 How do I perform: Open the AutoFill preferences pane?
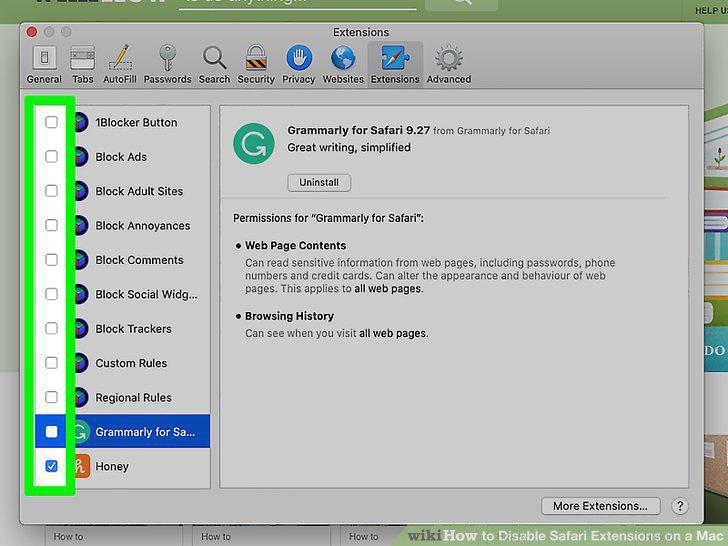(x=120, y=64)
